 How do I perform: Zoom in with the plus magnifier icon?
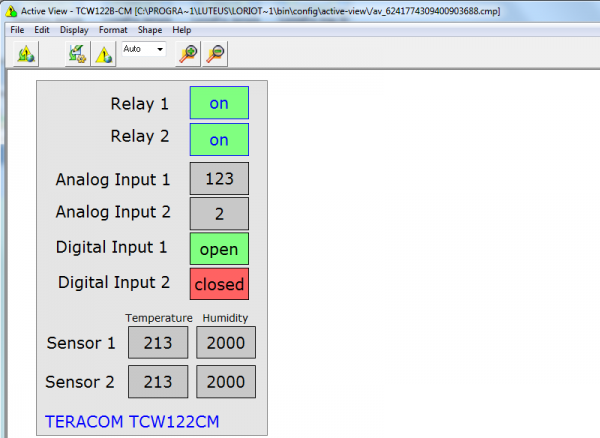pos(188,54)
